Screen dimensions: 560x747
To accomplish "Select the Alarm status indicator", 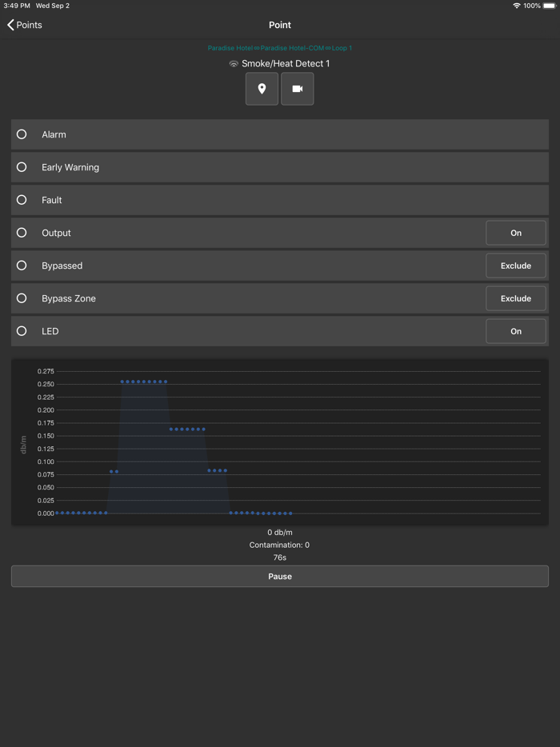I will pyautogui.click(x=22, y=134).
